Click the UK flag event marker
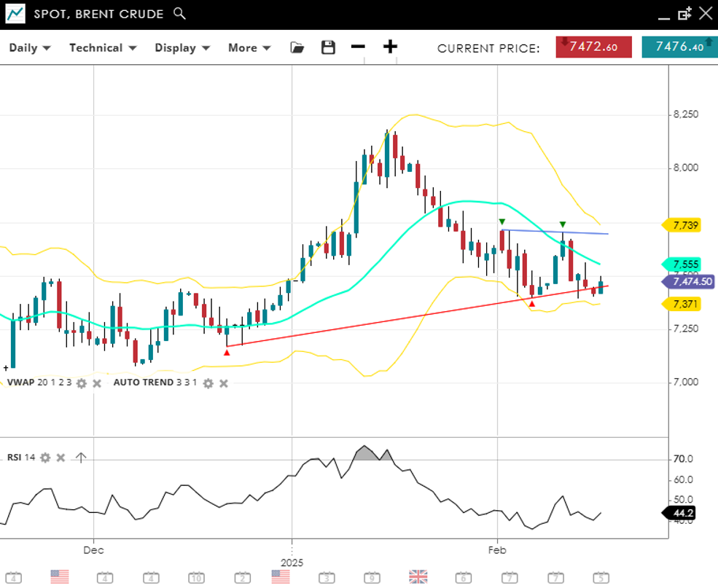Screen dimensions: 718x588 tap(418, 577)
